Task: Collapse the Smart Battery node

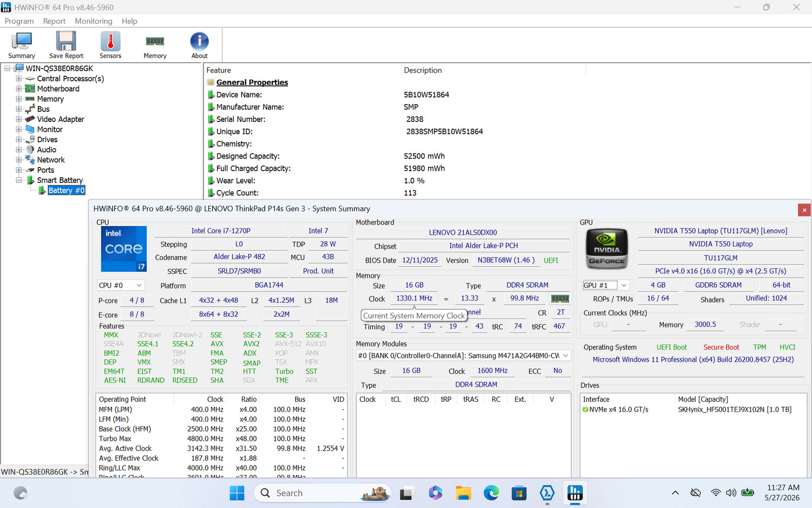Action: pos(19,180)
